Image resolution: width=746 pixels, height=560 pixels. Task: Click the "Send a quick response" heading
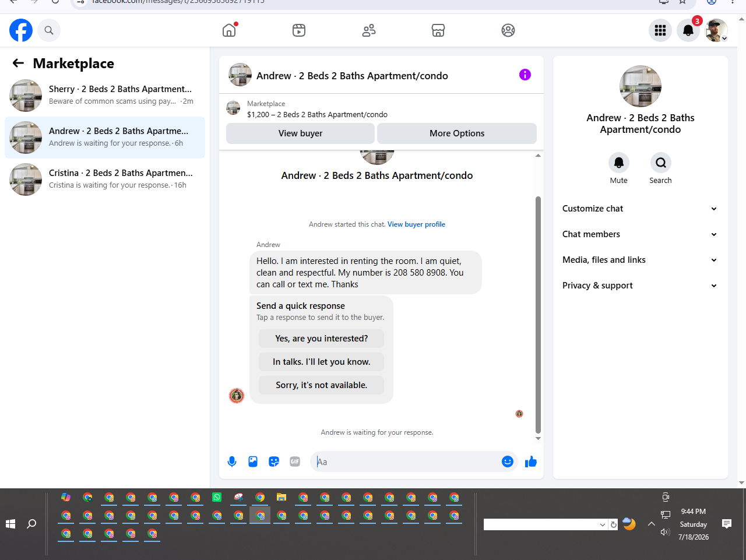[301, 306]
